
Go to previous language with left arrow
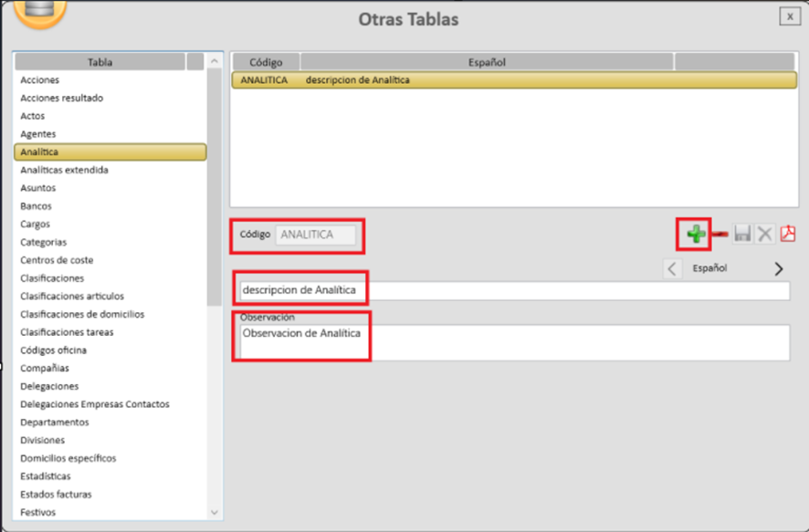pos(672,268)
